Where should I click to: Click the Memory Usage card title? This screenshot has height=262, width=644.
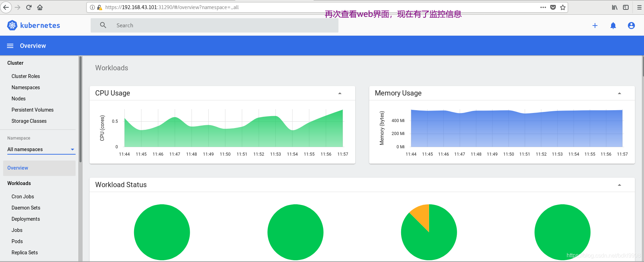point(398,93)
